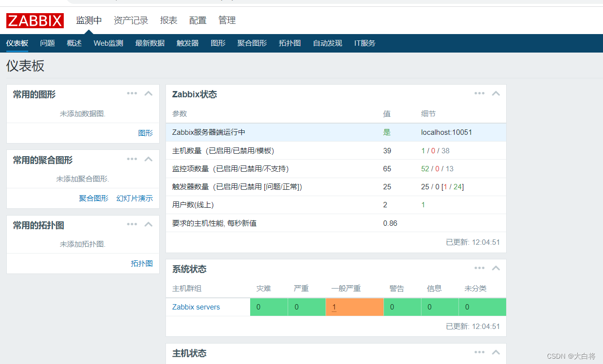Switch to the 最新数据 tab
603x364 pixels.
(x=150, y=43)
